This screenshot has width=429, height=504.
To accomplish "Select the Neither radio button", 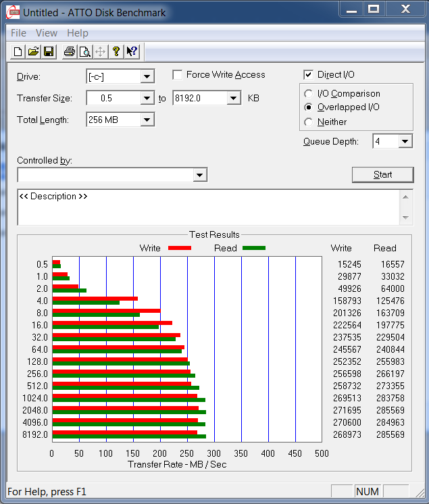I will pos(308,122).
